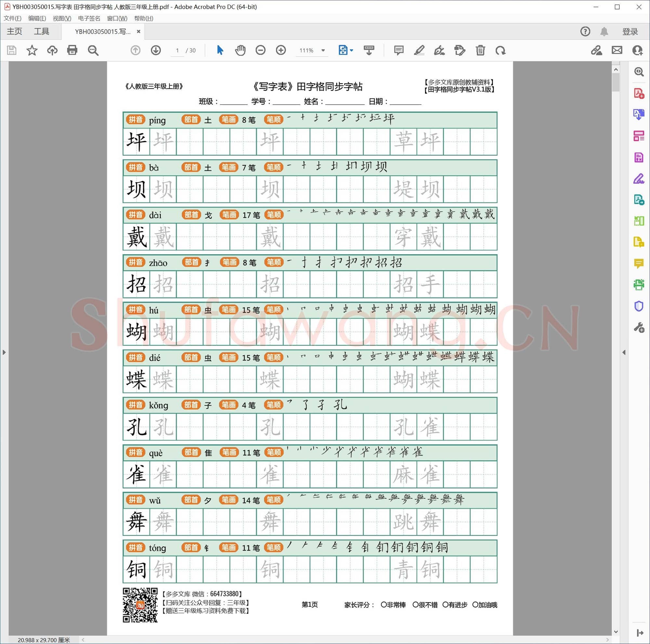
Task: Print the document via printer icon
Action: coord(72,50)
